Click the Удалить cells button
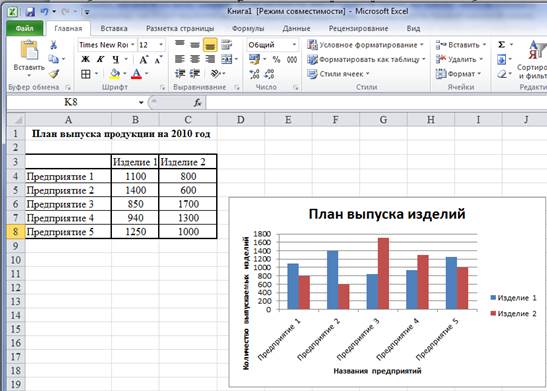 [x=459, y=59]
